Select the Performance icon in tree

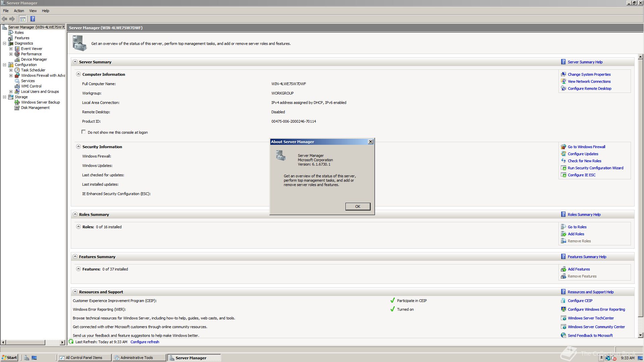click(17, 54)
